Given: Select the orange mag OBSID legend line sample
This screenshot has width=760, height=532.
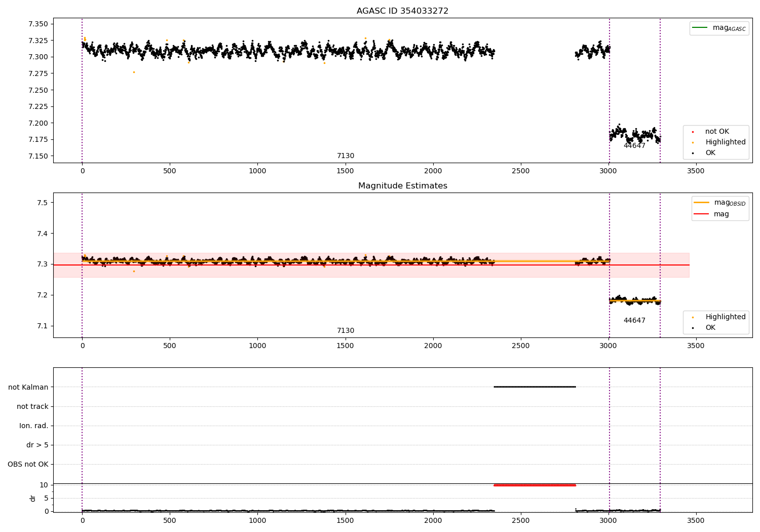Looking at the screenshot, I should (x=701, y=202).
